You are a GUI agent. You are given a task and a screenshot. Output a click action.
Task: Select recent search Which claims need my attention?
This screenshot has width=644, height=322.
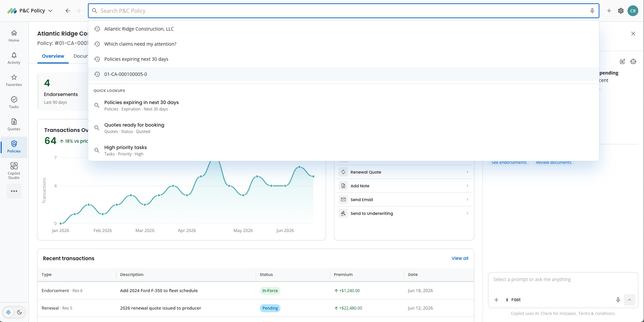pos(344,44)
